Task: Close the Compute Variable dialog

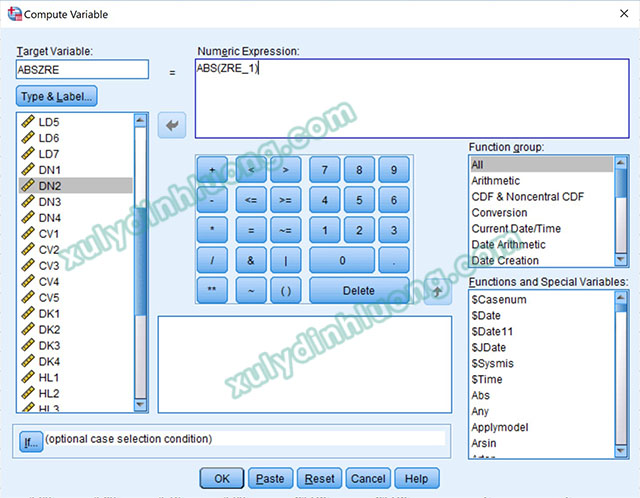Action: tap(624, 13)
